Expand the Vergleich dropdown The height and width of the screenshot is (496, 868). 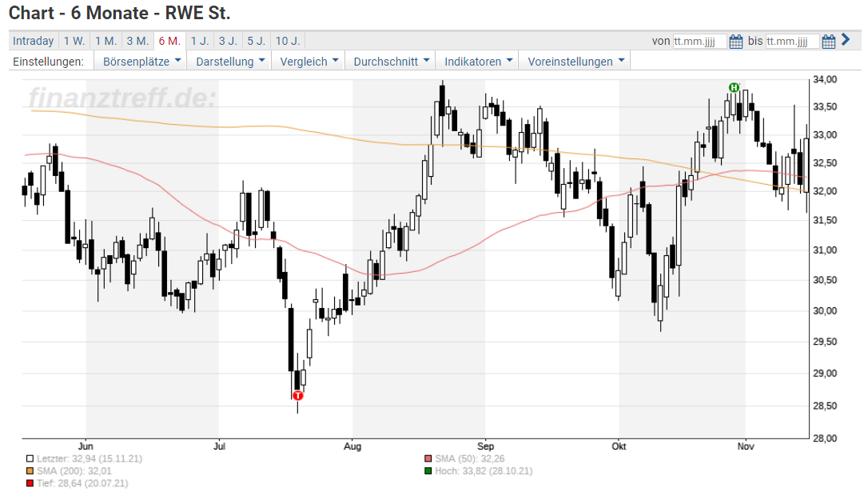click(x=309, y=62)
